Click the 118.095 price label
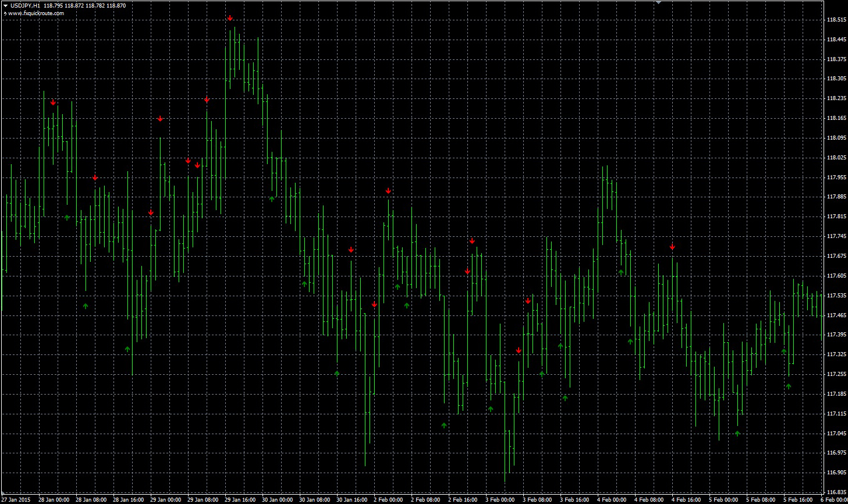 (836, 138)
